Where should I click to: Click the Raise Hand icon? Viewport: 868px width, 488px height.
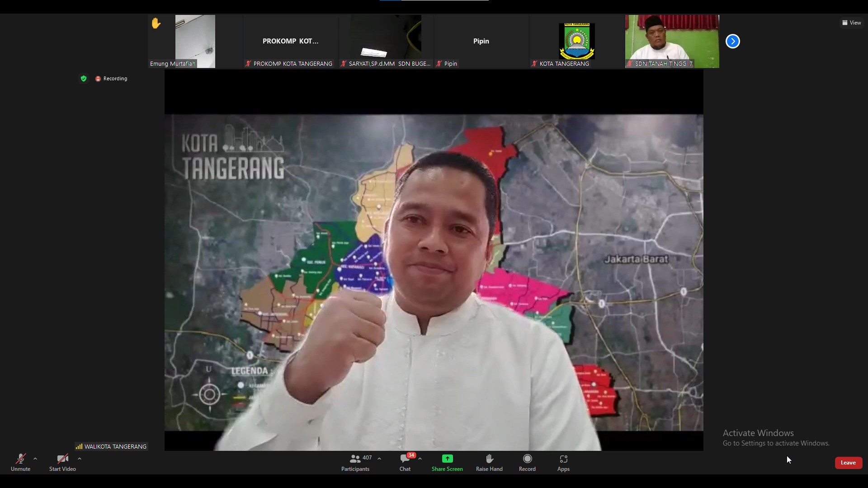coord(489,459)
